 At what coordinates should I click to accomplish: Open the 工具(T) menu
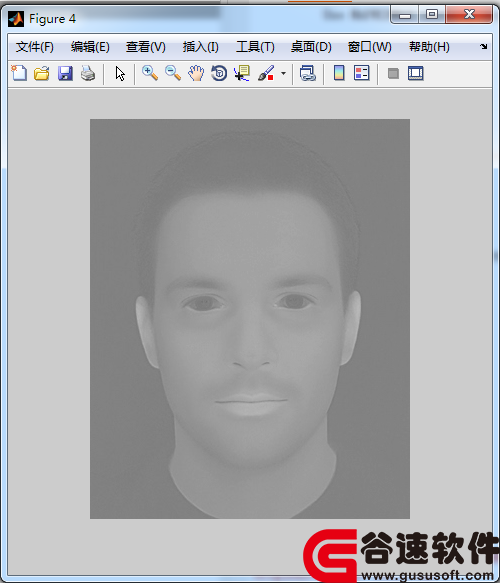(x=255, y=47)
